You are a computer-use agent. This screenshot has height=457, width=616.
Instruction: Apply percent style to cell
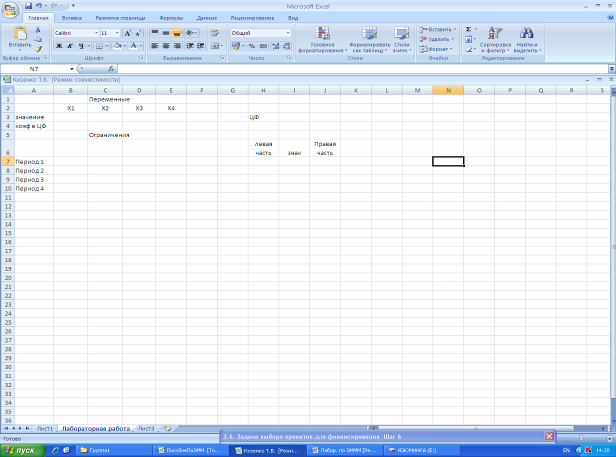pos(252,46)
